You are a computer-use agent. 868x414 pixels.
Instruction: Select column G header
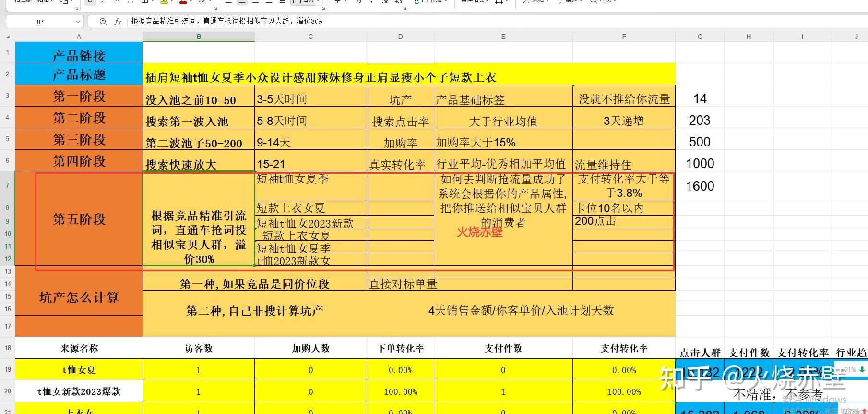700,37
